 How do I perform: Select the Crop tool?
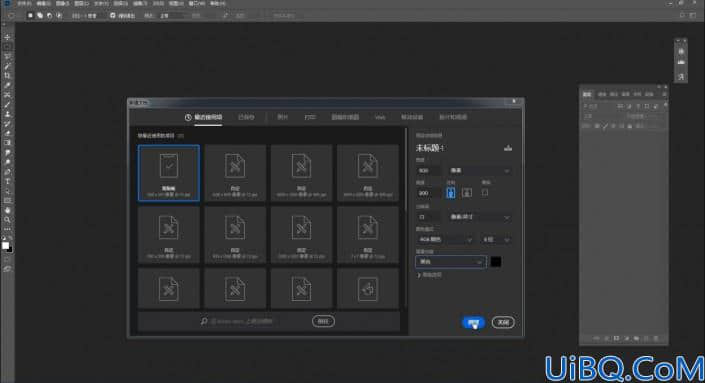(x=7, y=76)
